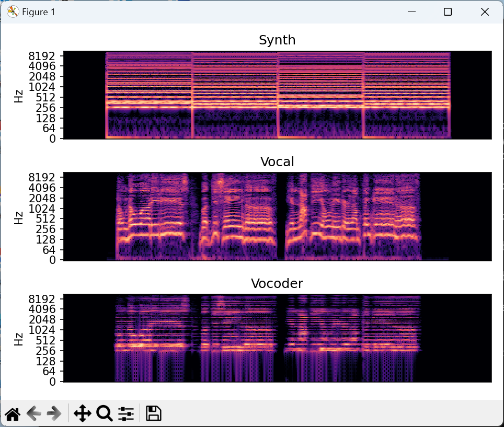Click inside the Vocal spectrogram plot
Screen dimensions: 504x427
[x=277, y=216]
